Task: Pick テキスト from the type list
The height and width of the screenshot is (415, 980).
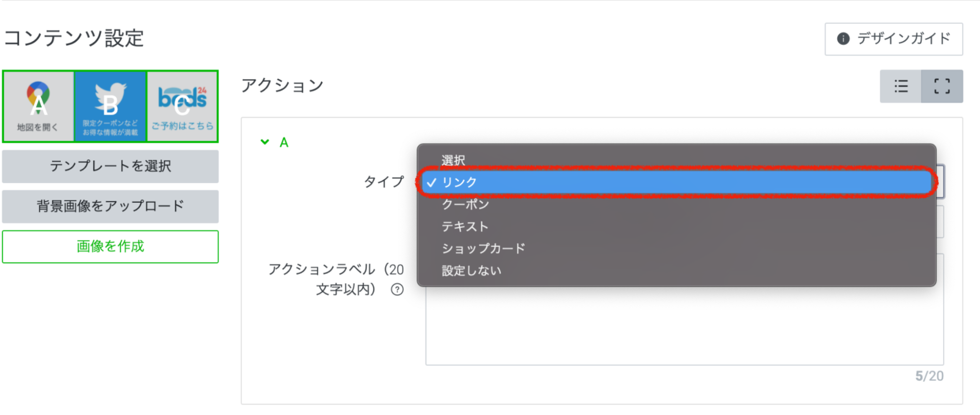Action: click(x=465, y=226)
